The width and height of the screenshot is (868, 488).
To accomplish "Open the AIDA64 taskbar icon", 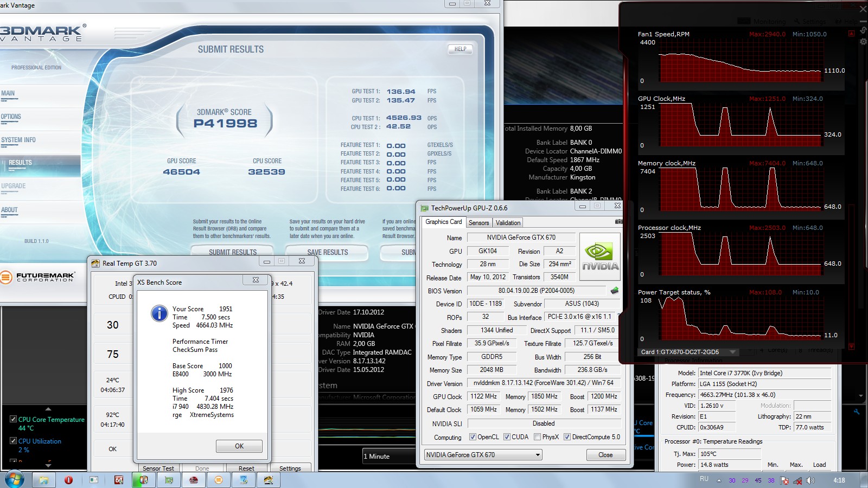I will (x=119, y=480).
